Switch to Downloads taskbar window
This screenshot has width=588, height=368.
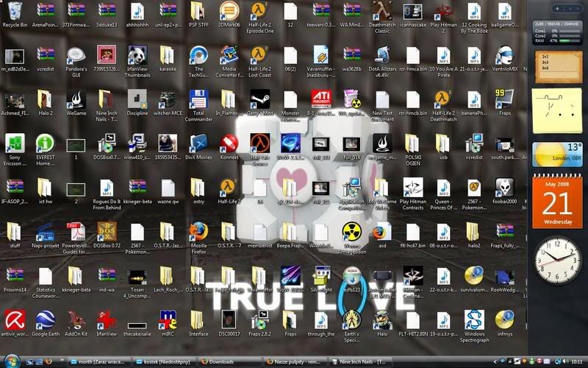[229, 362]
